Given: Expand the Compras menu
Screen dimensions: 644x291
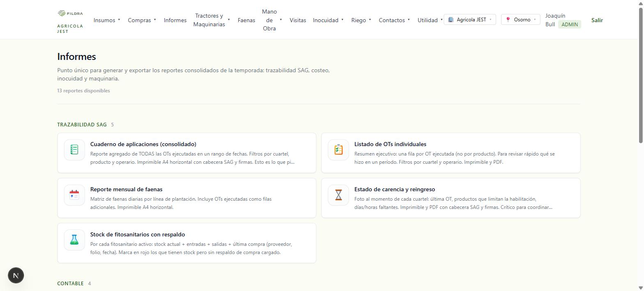Looking at the screenshot, I should [142, 20].
